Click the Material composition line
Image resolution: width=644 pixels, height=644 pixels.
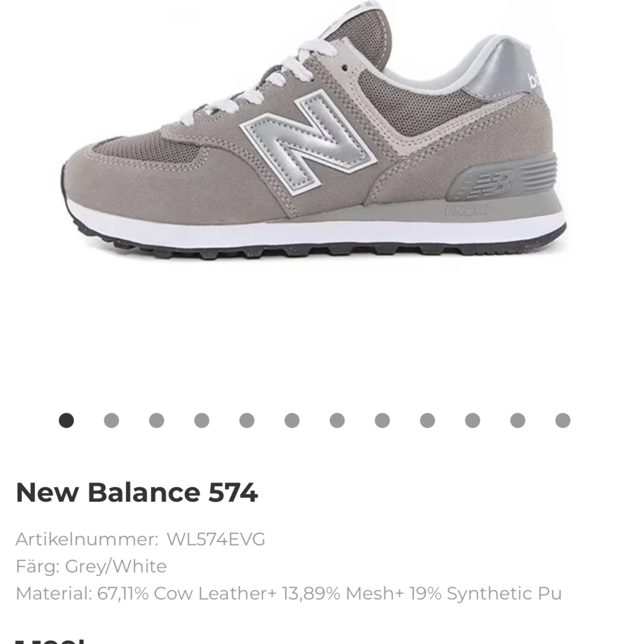[x=289, y=594]
